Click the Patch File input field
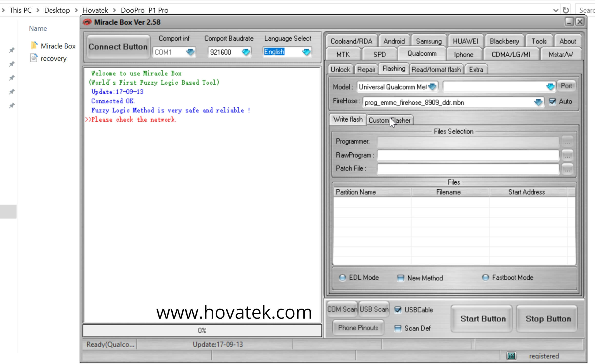 468,169
